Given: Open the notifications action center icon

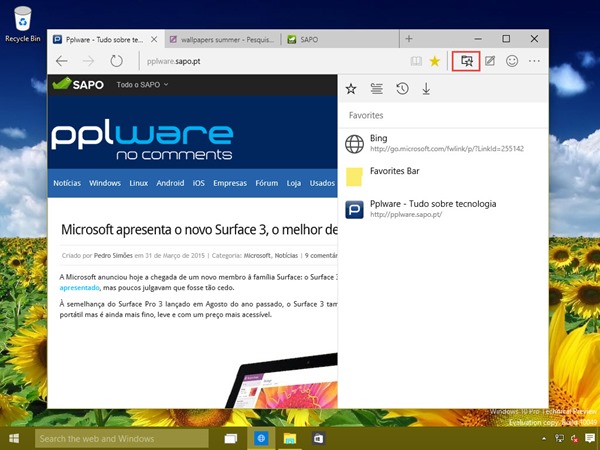Looking at the screenshot, I should tap(590, 439).
